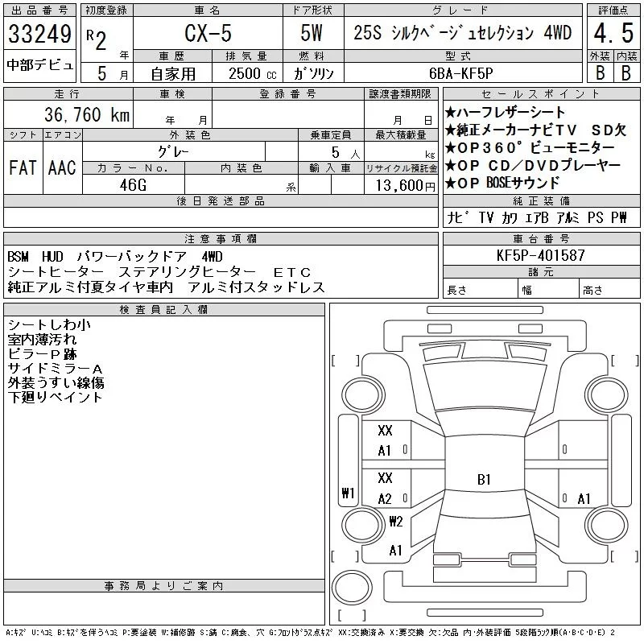Click the AAC air conditioner cell

tap(62, 167)
